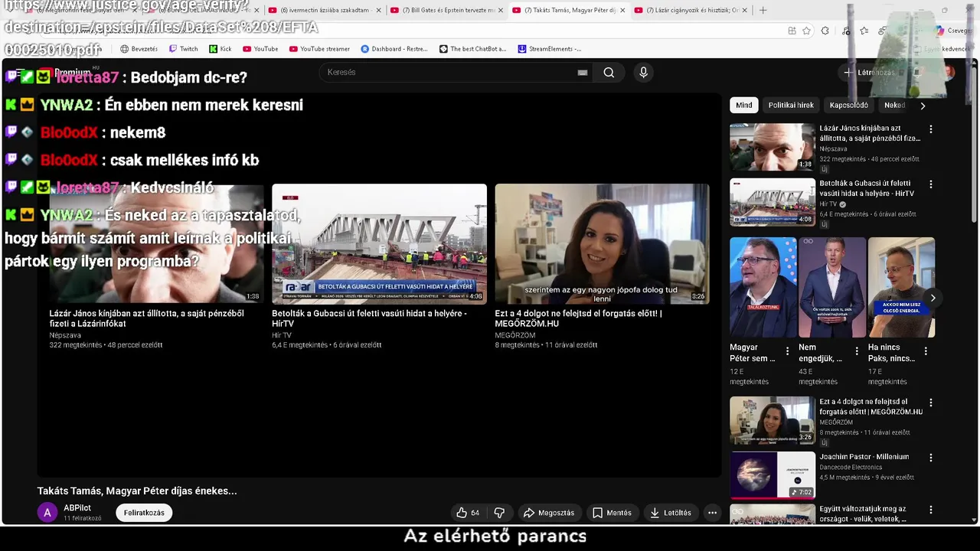Open end-screen MEGŐRZÖM.HU woman video
Viewport: 980px width, 551px height.
[x=602, y=243]
